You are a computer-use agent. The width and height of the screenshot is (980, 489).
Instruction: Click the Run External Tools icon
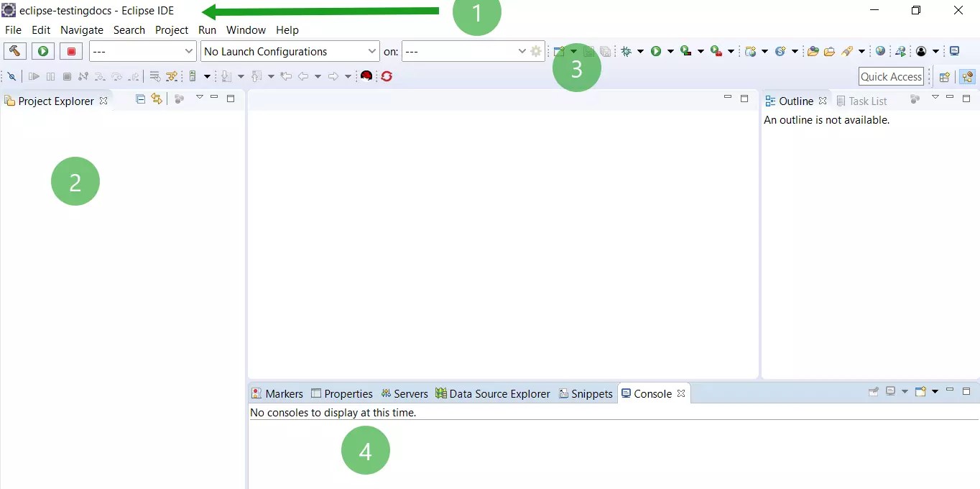click(716, 51)
